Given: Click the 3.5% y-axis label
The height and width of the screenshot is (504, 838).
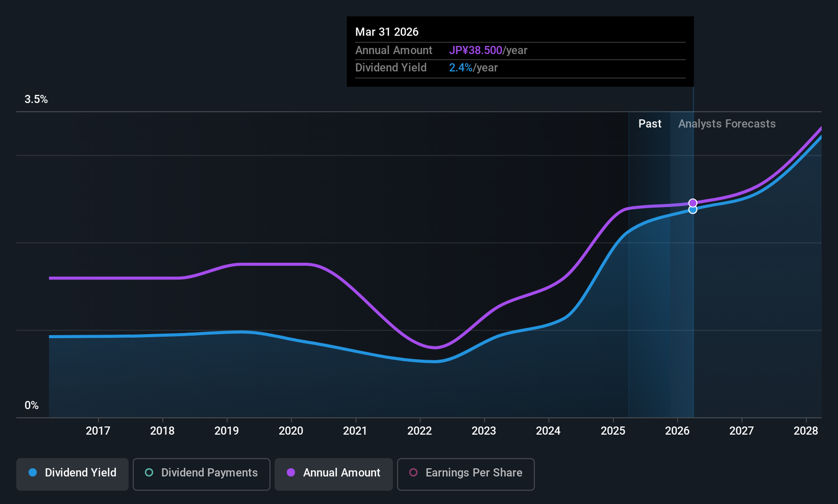Looking at the screenshot, I should click(x=36, y=99).
